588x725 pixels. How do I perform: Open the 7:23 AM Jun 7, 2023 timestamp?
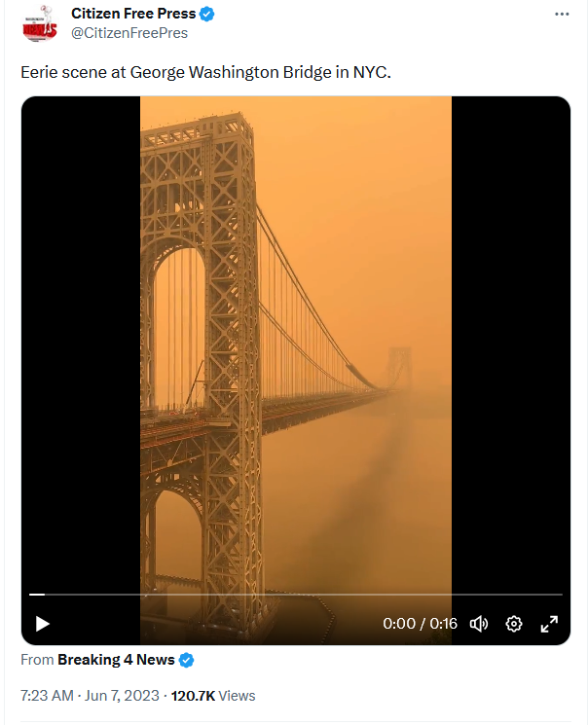[x=90, y=696]
